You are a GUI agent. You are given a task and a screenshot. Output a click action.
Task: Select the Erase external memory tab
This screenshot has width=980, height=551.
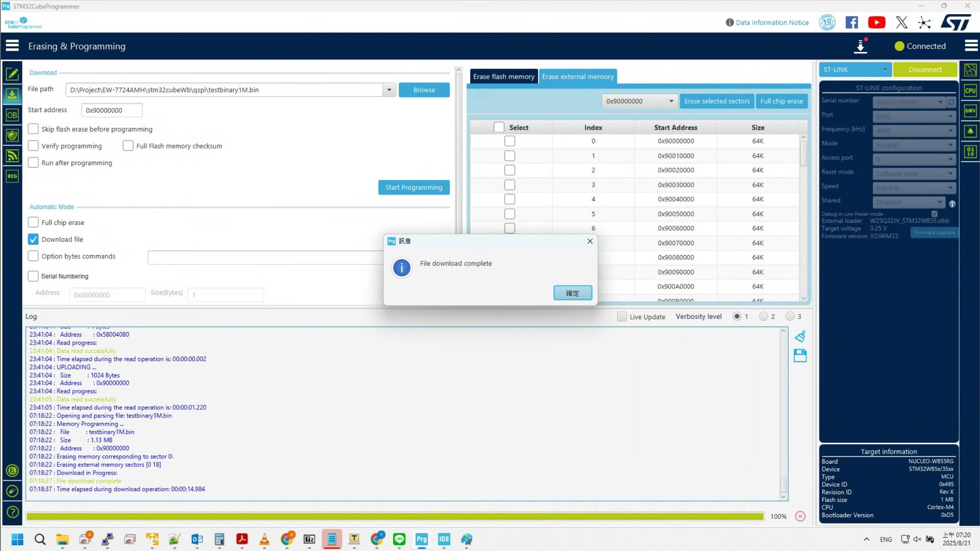pyautogui.click(x=578, y=77)
